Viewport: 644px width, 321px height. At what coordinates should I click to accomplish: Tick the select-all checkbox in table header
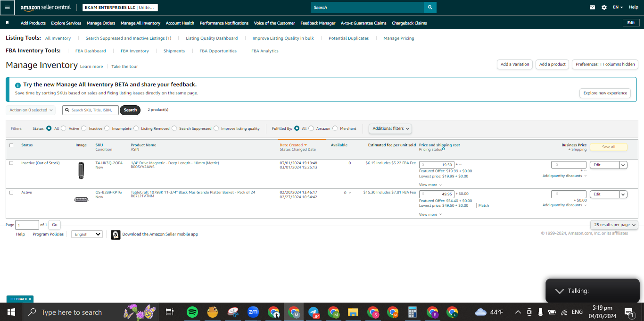click(x=11, y=145)
